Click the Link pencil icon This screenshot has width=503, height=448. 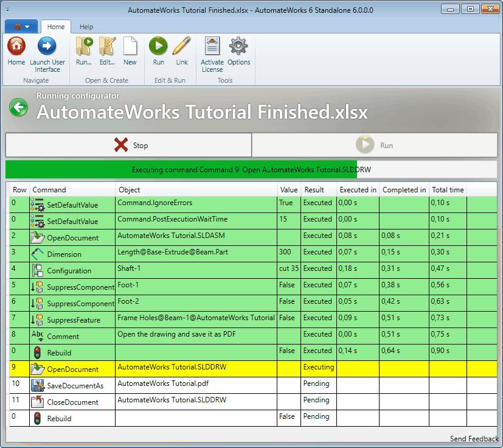182,46
